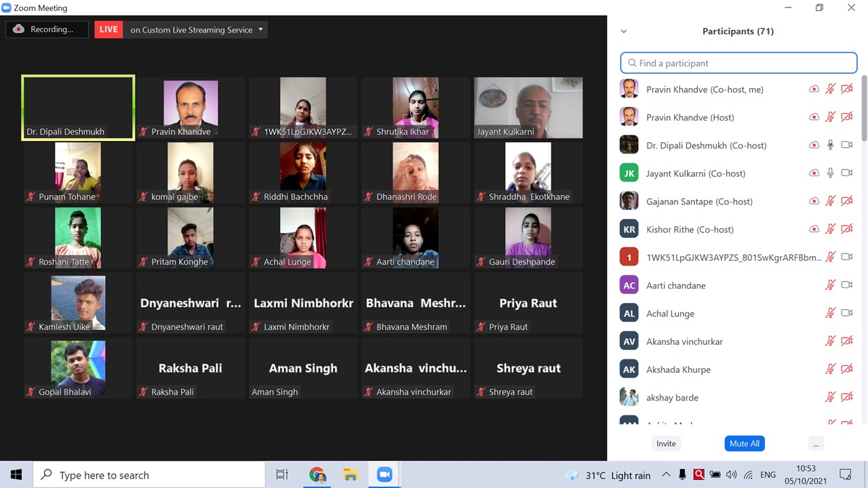Select Jayant Kulkarni's video tile
Screen dimensions: 868x488
(x=528, y=107)
